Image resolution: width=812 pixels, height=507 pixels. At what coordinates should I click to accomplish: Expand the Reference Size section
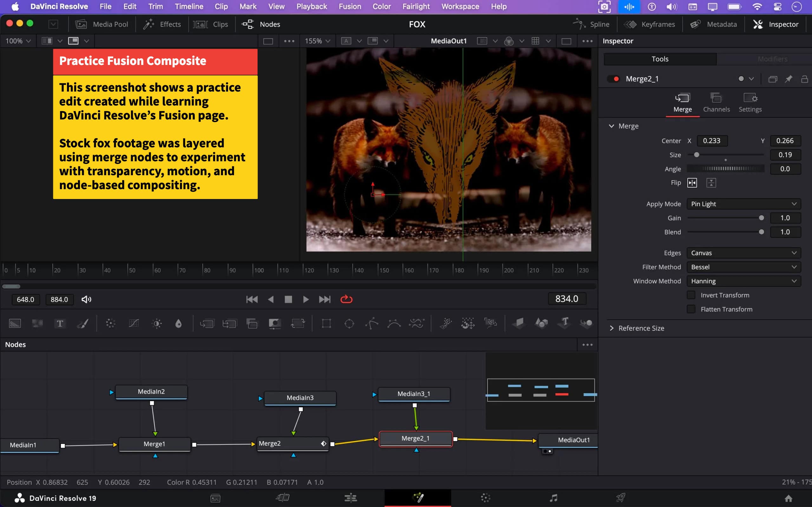[x=611, y=328]
